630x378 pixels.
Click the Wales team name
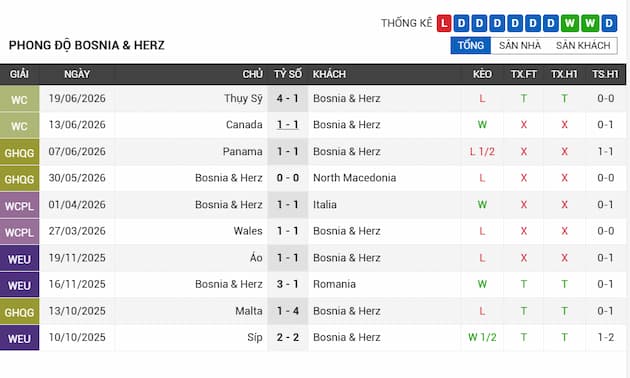(x=248, y=231)
